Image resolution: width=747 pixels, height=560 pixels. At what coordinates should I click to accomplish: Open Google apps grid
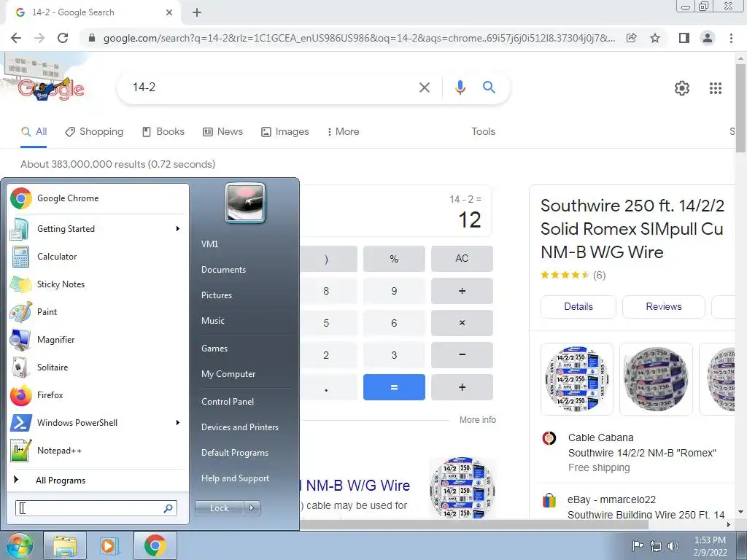click(x=716, y=88)
